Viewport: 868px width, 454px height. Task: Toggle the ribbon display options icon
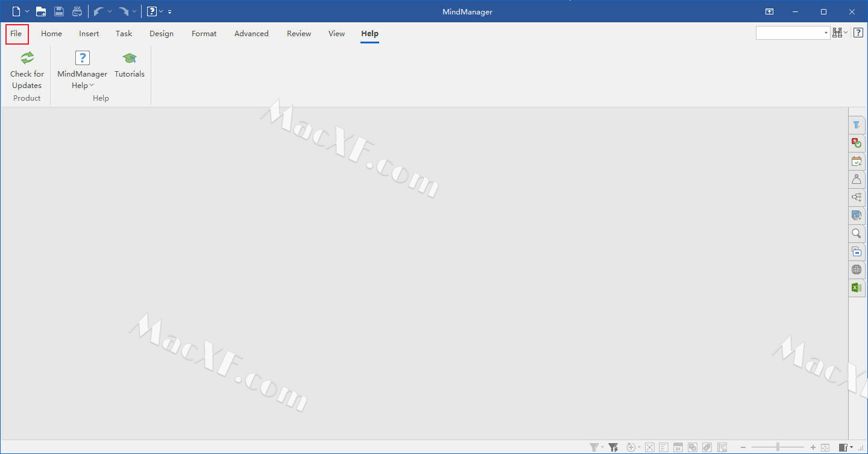pyautogui.click(x=770, y=11)
